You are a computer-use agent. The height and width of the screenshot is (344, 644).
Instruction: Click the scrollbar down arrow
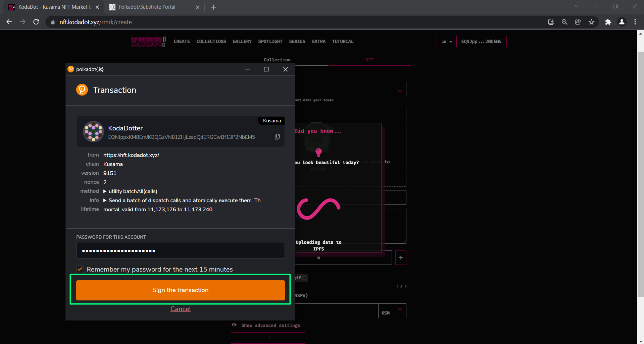coord(641,341)
